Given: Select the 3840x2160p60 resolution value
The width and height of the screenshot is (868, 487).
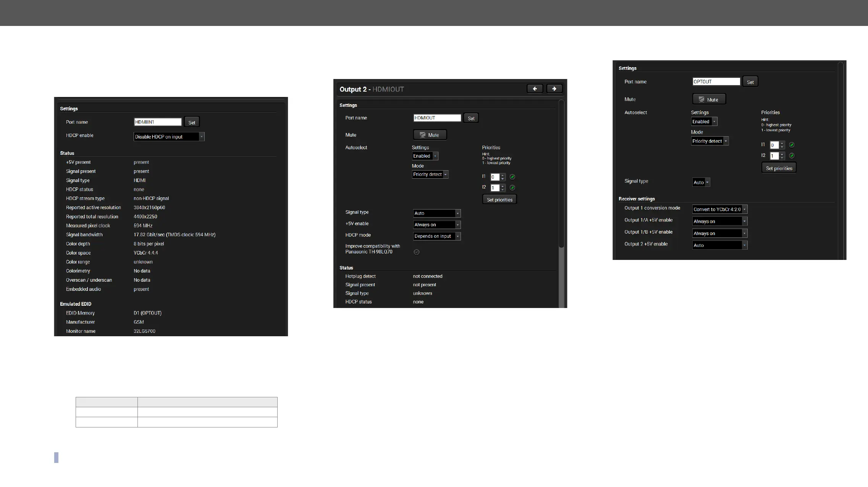Looking at the screenshot, I should pos(149,208).
